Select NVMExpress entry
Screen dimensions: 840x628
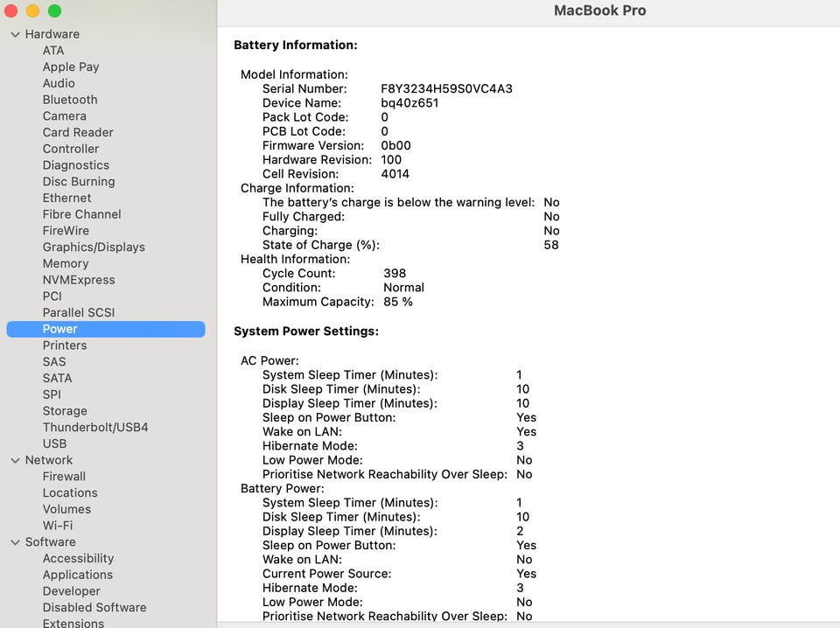(x=79, y=280)
